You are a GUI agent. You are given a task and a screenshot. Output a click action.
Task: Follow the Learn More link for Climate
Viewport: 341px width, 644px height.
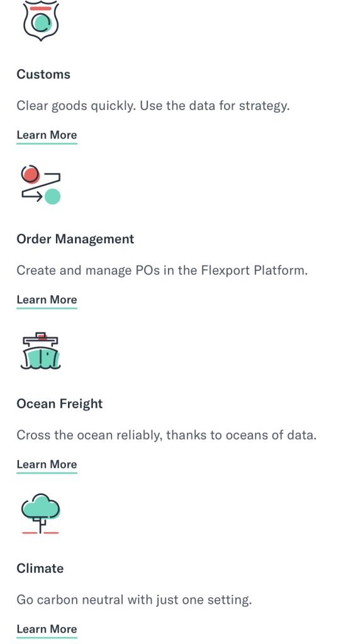coord(47,629)
